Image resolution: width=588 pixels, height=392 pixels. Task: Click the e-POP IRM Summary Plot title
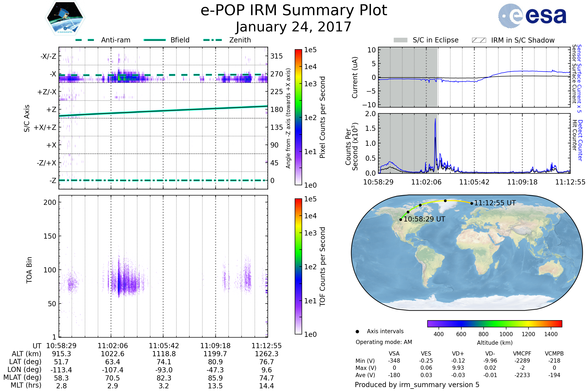pyautogui.click(x=294, y=11)
